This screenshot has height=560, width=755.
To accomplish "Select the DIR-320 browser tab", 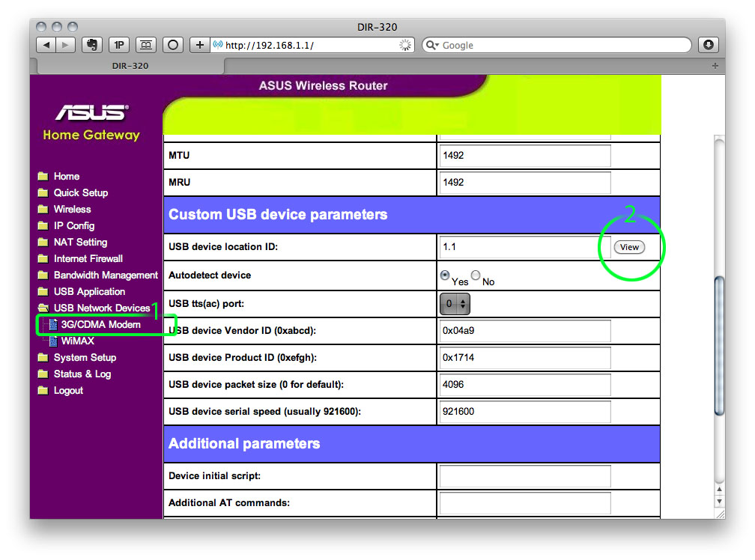I will 130,66.
